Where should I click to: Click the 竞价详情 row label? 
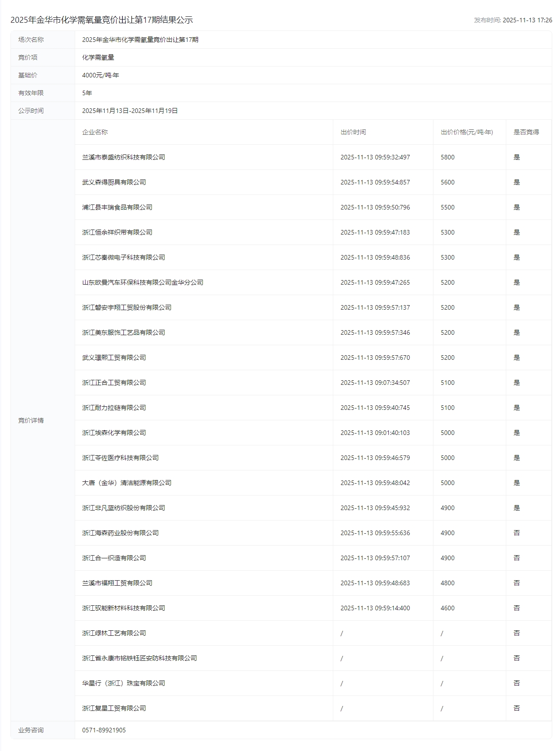31,420
